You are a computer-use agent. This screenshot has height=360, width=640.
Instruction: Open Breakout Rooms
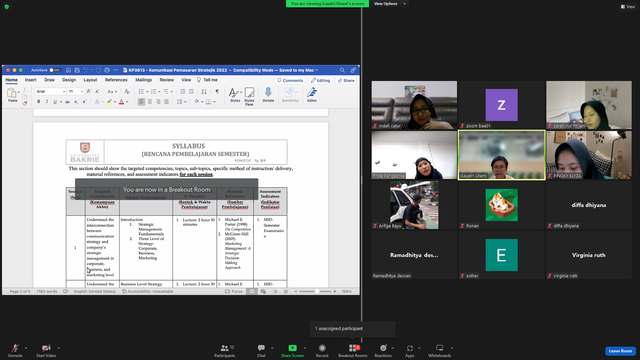[353, 350]
